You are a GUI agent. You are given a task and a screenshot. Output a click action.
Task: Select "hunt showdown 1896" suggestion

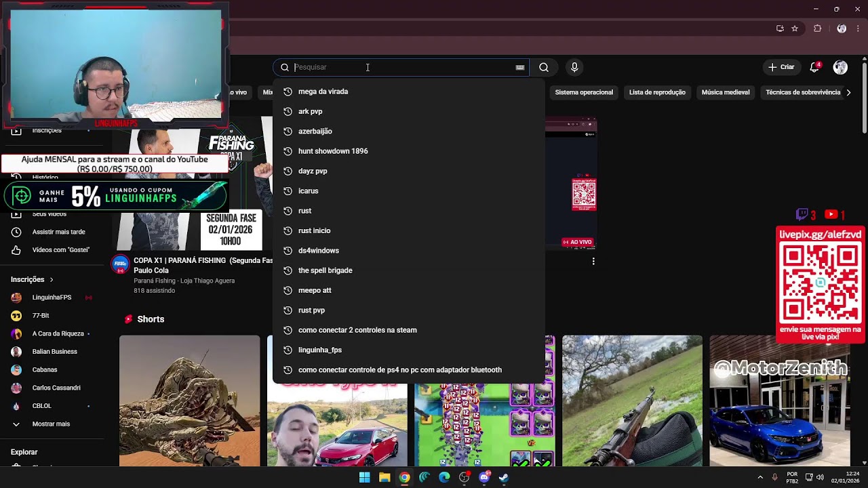point(409,151)
